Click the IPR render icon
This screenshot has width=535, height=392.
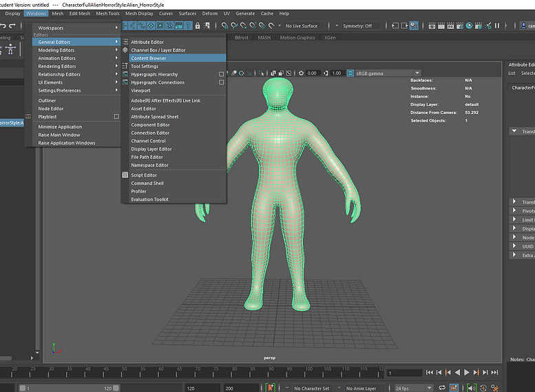pos(450,25)
